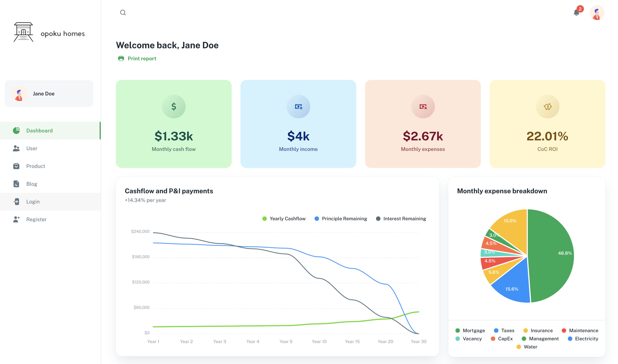
Task: Click the $240,000 y-axis label
Action: [140, 231]
